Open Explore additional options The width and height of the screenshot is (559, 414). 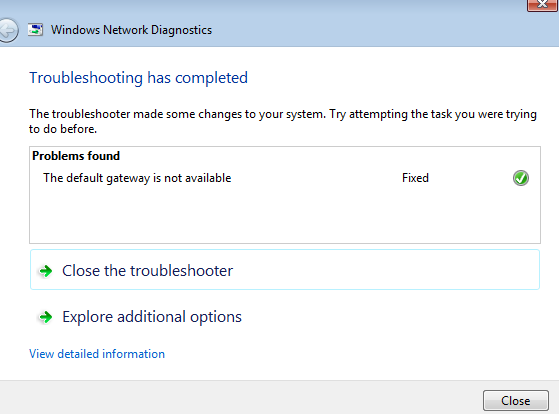tap(152, 317)
